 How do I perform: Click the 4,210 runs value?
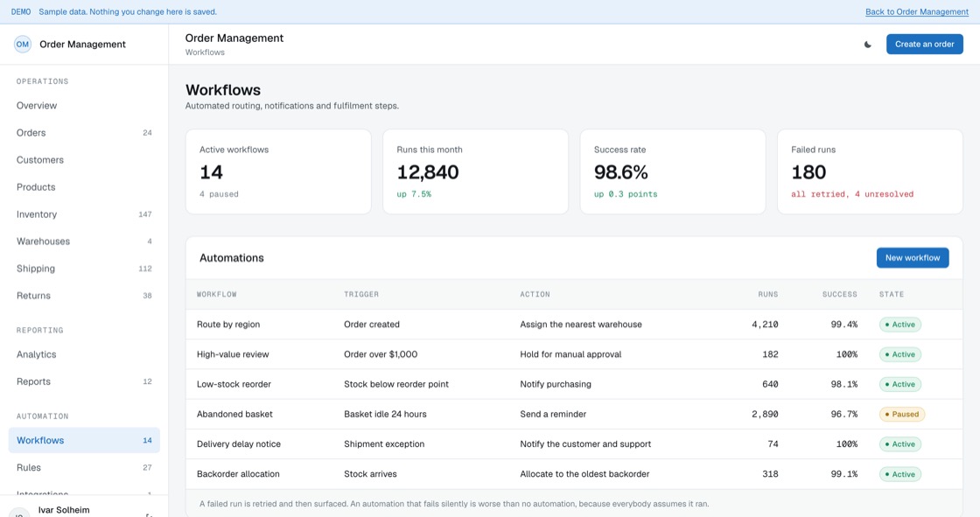click(765, 325)
